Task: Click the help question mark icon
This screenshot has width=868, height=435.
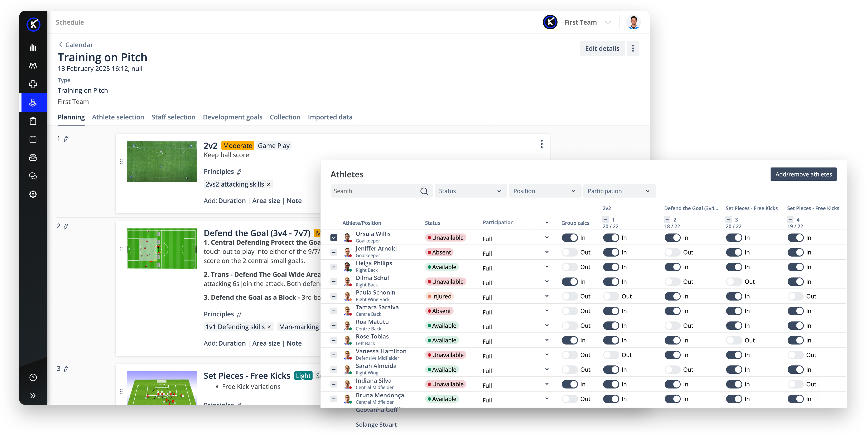Action: (33, 377)
